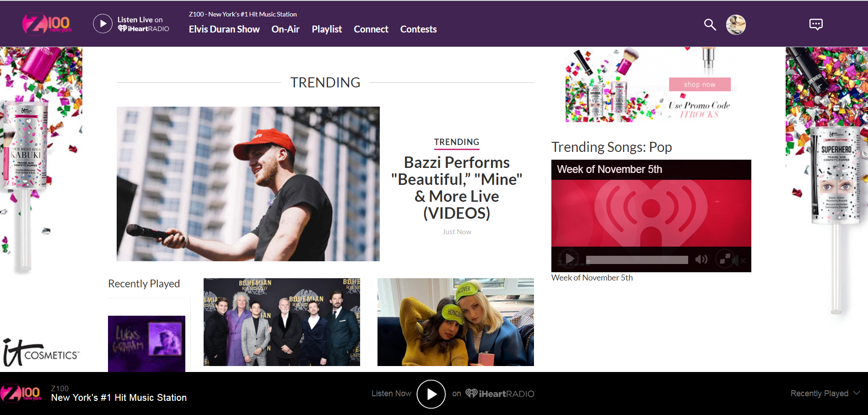The width and height of the screenshot is (868, 415).
Task: Open the Contests menu
Action: [418, 29]
